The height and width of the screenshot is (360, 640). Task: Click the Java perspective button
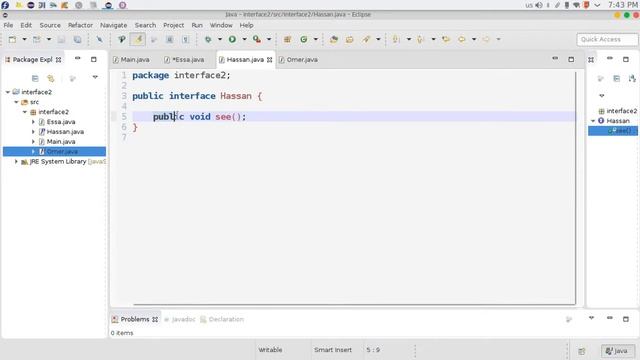click(617, 351)
